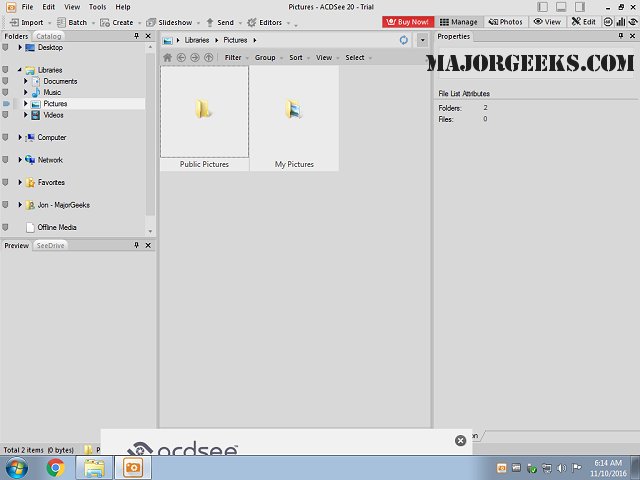The height and width of the screenshot is (480, 640).
Task: Go up one folder level
Action: [209, 58]
